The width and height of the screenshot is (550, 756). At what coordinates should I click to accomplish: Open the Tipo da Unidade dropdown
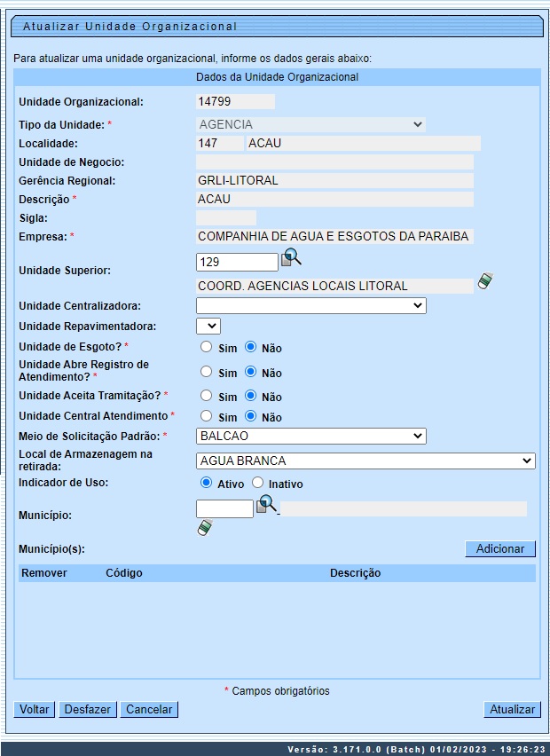pyautogui.click(x=310, y=124)
